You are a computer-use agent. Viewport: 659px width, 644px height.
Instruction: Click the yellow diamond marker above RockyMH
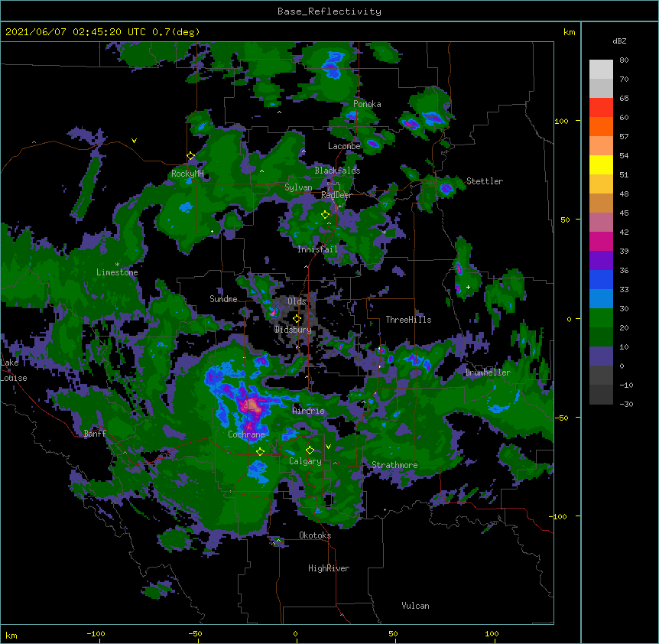click(190, 156)
